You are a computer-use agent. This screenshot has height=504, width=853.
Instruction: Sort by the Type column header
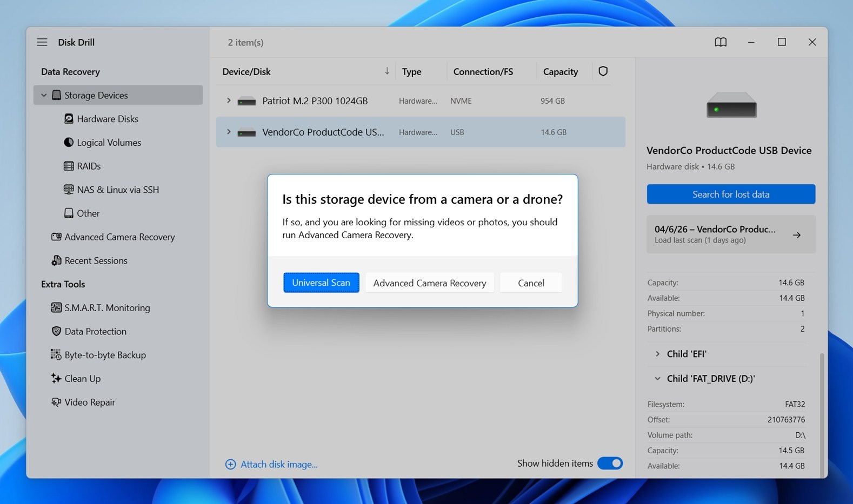[x=411, y=71]
